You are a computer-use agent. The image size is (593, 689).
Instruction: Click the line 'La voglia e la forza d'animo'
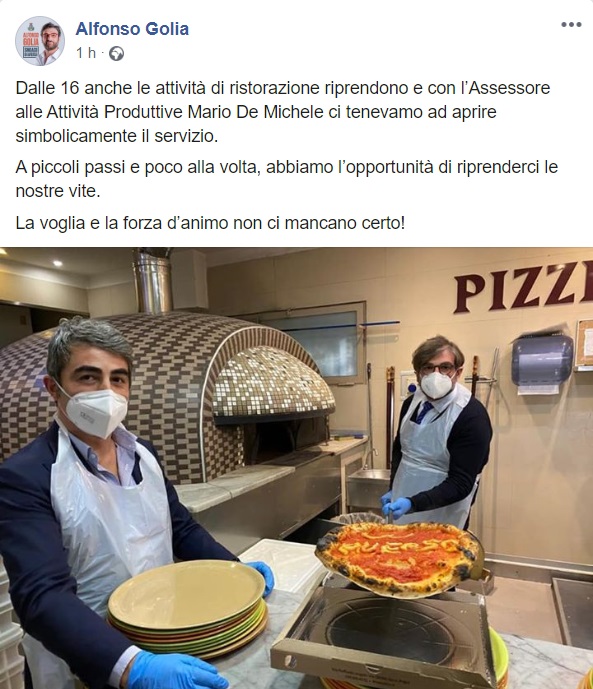point(210,223)
